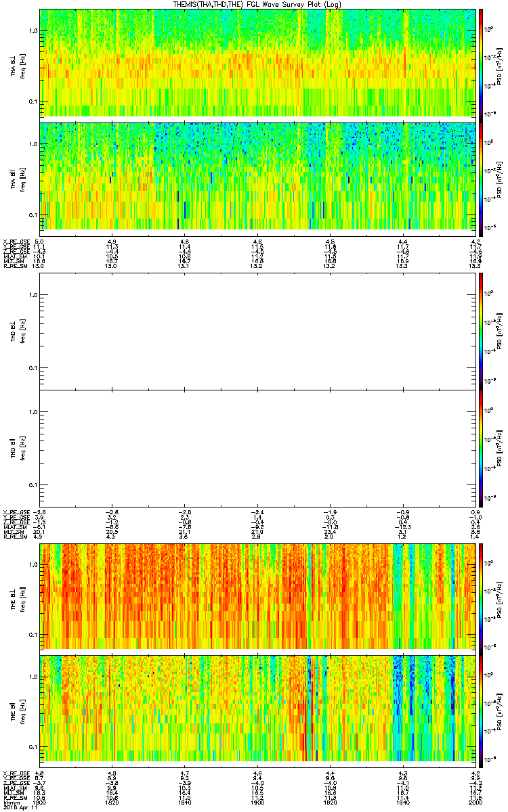Click the PSD color bar beside THD B⊥
This screenshot has width=508, height=812.
[481, 331]
